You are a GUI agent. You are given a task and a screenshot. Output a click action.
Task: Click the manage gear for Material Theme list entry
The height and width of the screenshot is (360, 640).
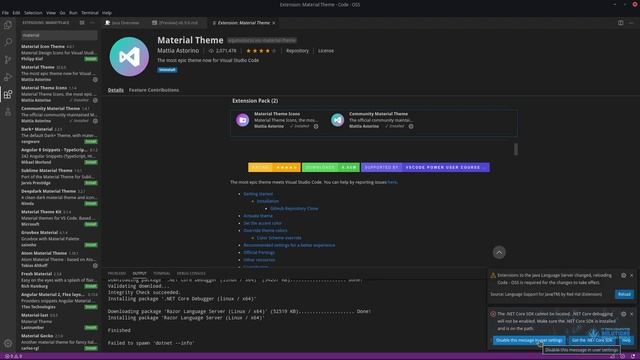point(95,80)
